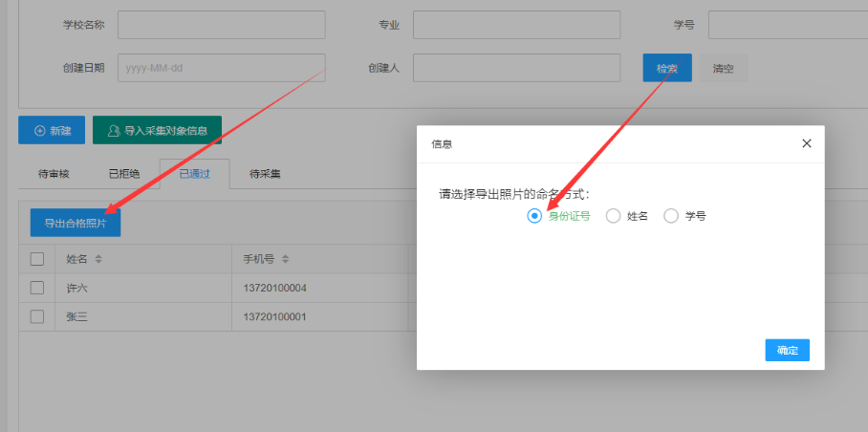868x432 pixels.
Task: Click the 检索 search button
Action: (666, 68)
